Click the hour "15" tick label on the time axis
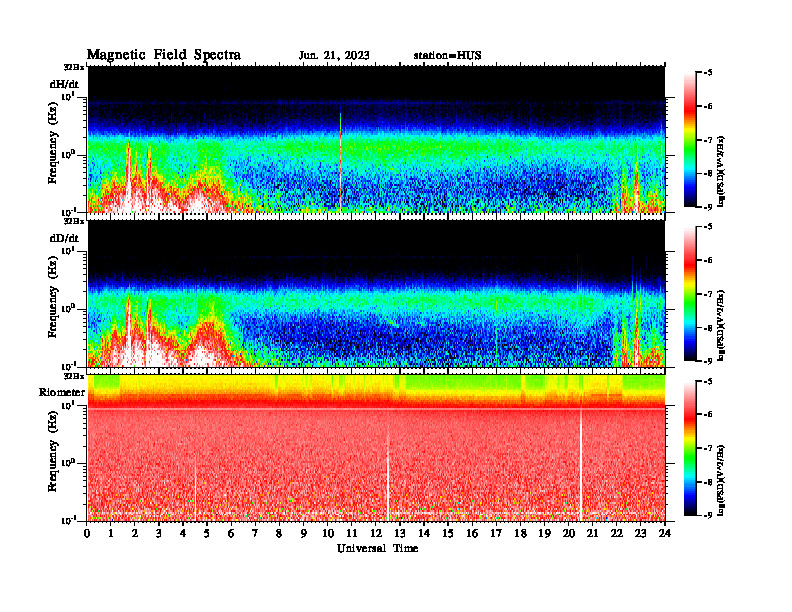The width and height of the screenshot is (792, 612). pyautogui.click(x=448, y=533)
